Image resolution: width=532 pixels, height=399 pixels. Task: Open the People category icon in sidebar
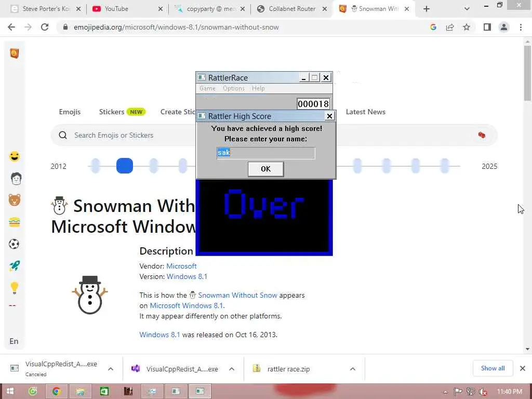pyautogui.click(x=16, y=179)
